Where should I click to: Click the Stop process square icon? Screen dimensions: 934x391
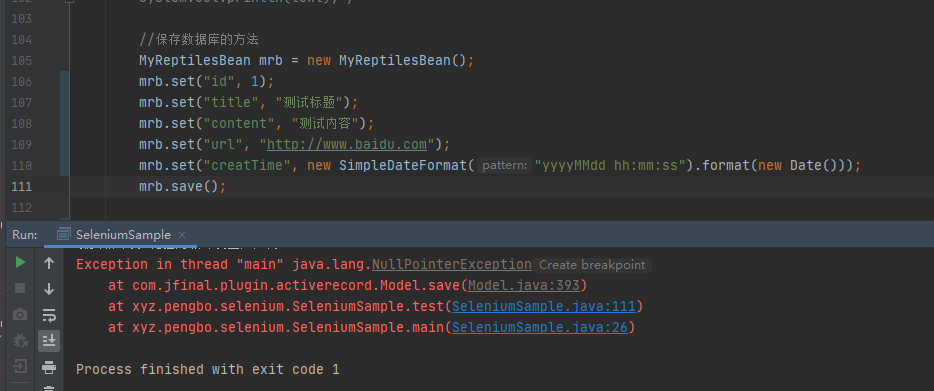pos(20,288)
